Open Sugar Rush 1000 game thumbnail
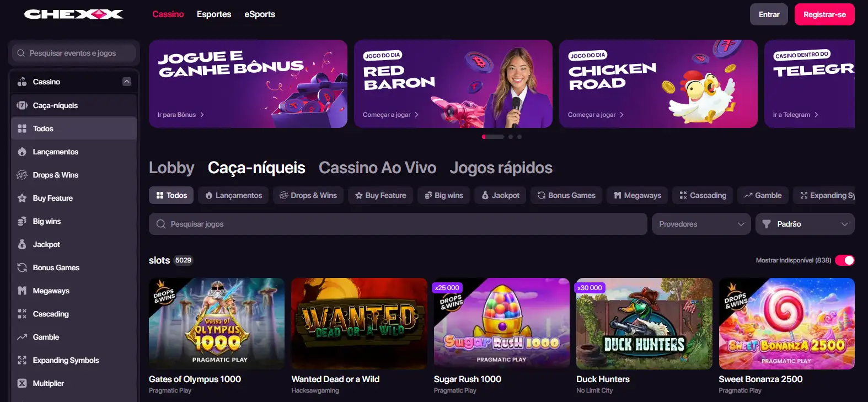 point(502,324)
